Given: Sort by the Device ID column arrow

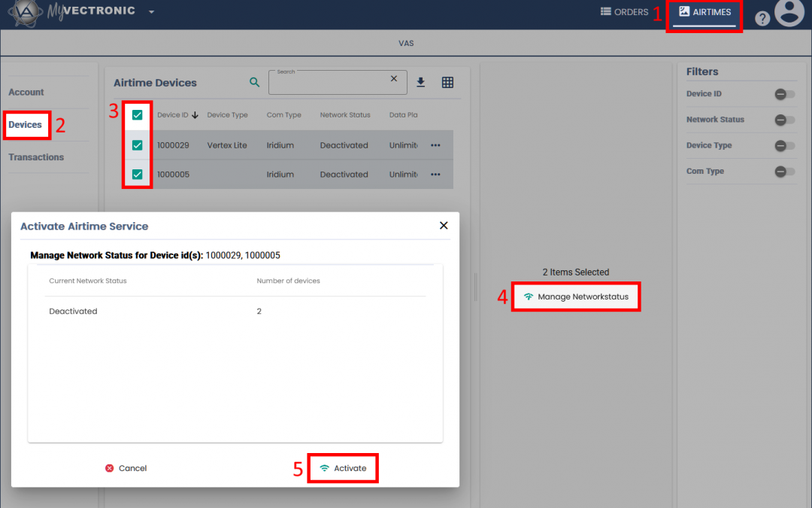Looking at the screenshot, I should point(195,115).
